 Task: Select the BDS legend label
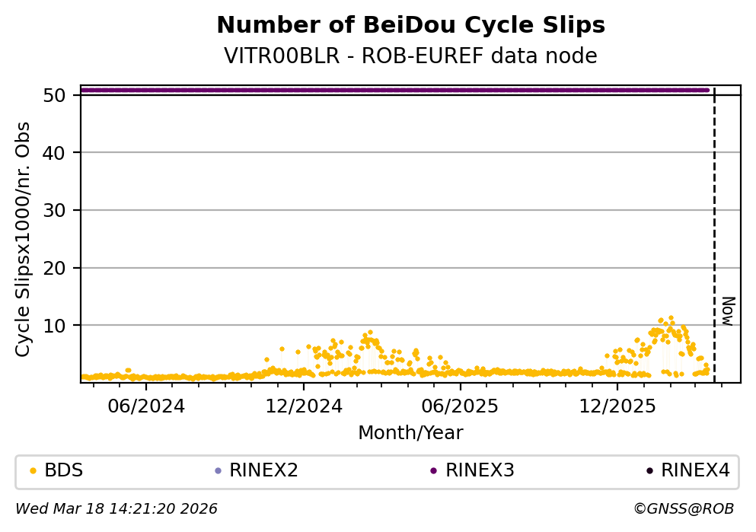coord(64,471)
